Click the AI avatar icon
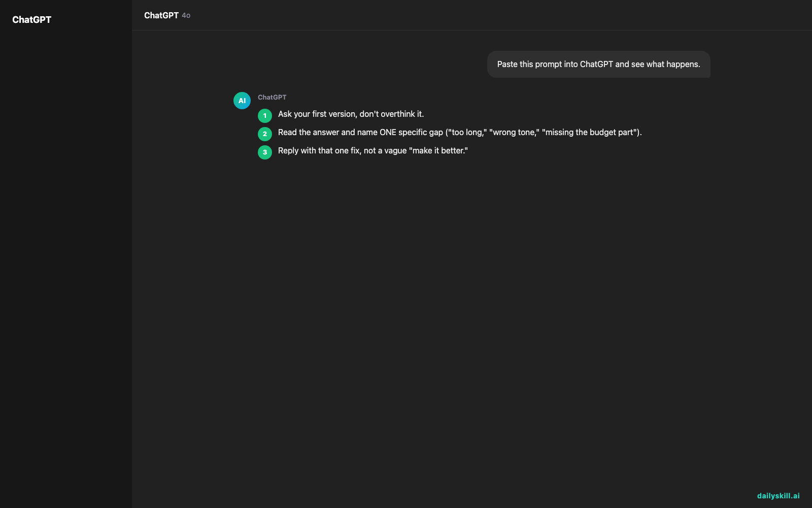The width and height of the screenshot is (812, 508). [x=242, y=101]
